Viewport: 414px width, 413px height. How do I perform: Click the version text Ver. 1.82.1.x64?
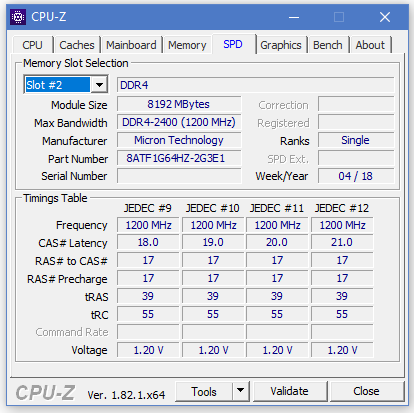(126, 395)
